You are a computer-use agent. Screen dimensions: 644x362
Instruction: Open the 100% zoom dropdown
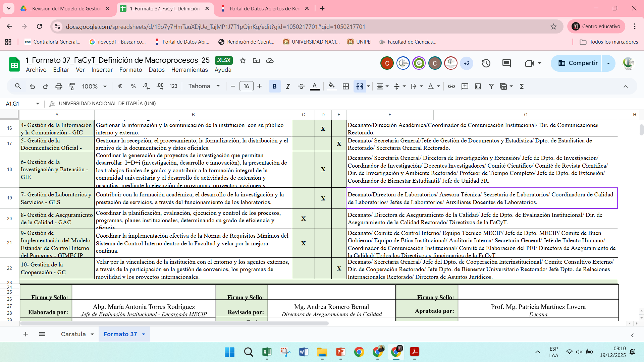pos(94,86)
